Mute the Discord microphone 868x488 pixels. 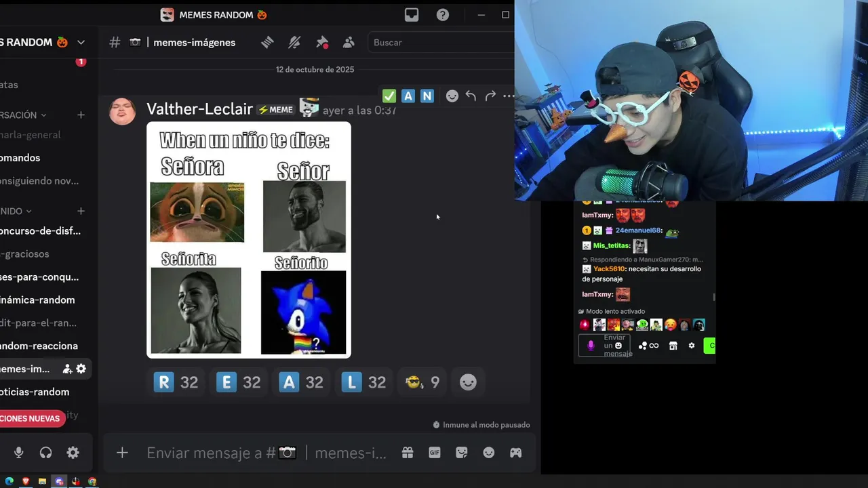point(19,453)
